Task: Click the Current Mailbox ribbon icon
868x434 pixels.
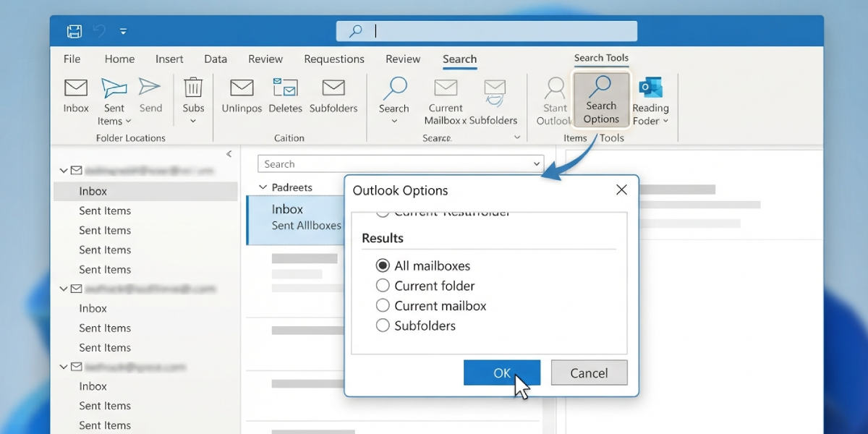Action: pos(446,88)
